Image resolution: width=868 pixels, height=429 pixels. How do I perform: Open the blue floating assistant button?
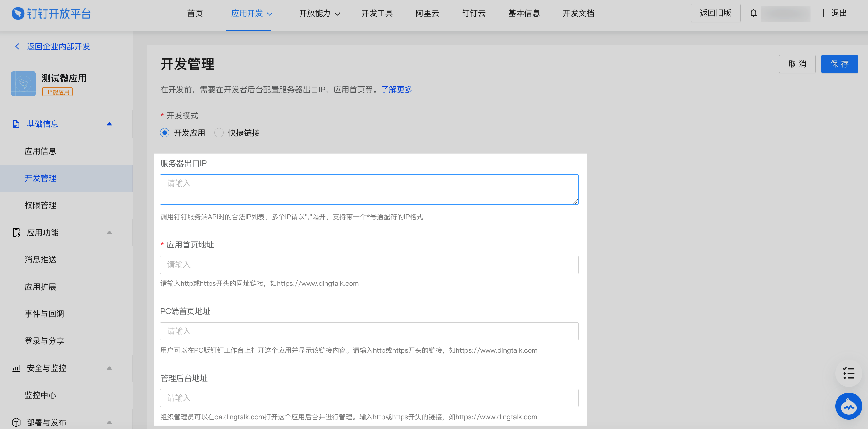click(849, 406)
